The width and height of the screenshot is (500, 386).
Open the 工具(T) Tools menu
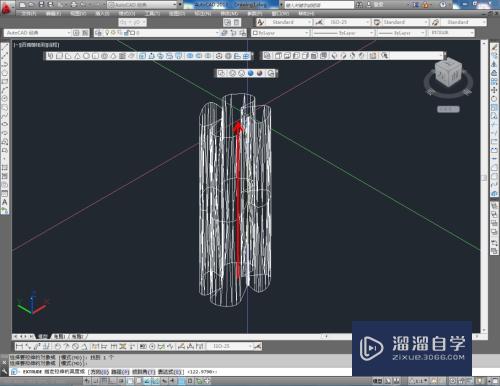[152, 14]
